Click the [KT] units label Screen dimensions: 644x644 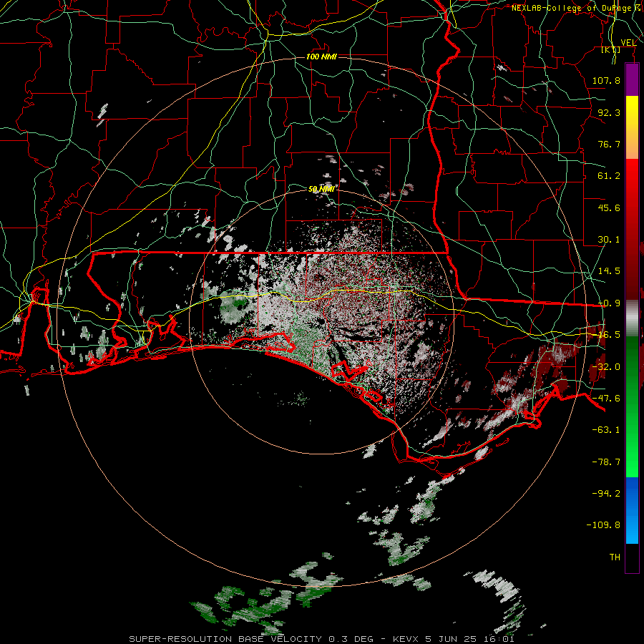click(611, 50)
